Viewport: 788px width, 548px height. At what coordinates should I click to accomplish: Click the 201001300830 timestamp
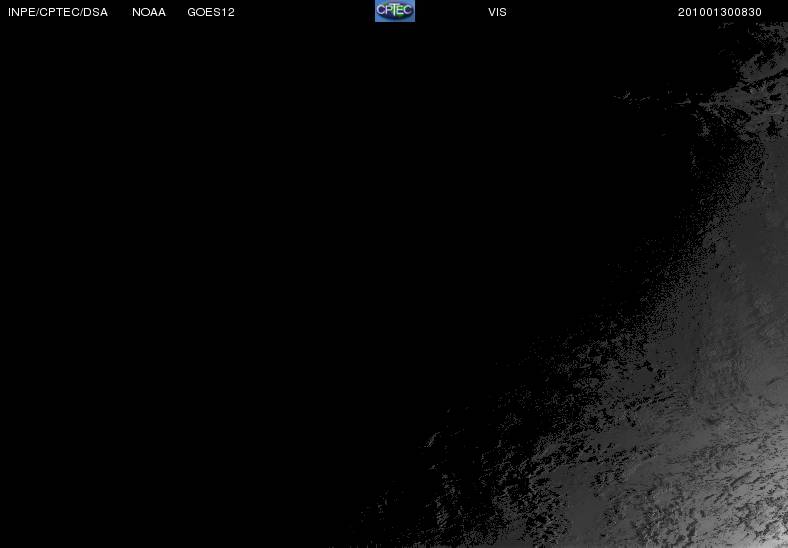[720, 12]
